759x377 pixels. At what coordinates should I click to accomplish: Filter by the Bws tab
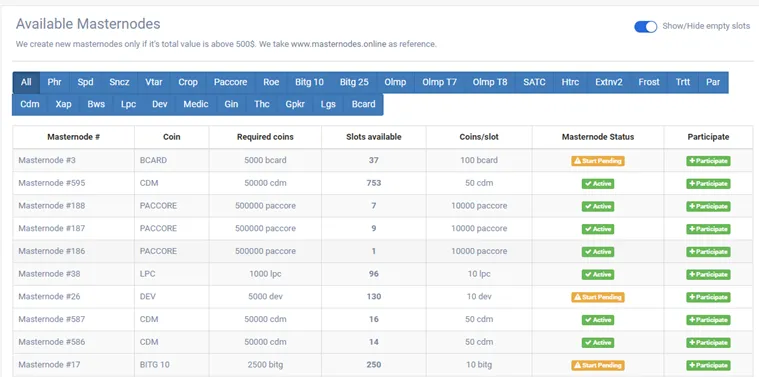pyautogui.click(x=96, y=104)
